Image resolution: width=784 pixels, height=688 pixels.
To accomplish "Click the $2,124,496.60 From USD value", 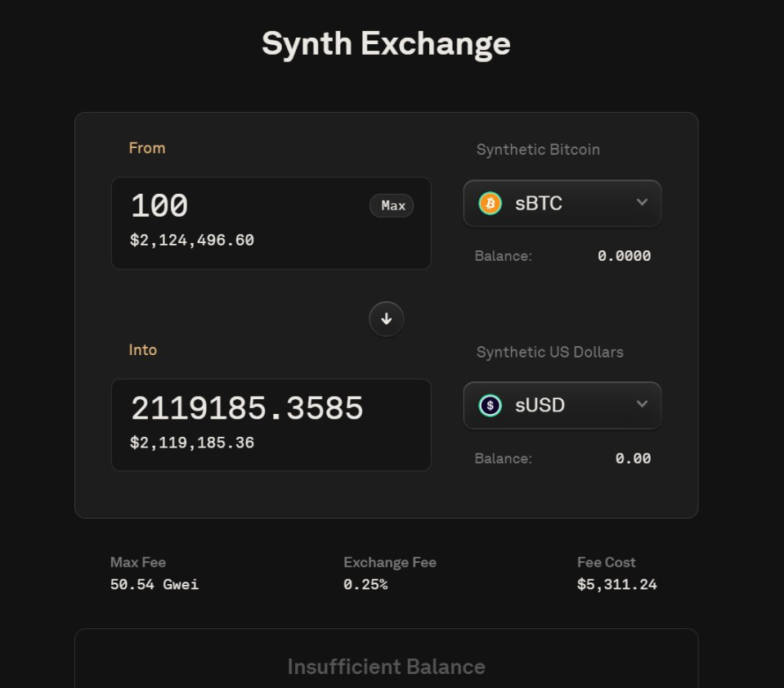I will click(x=192, y=241).
